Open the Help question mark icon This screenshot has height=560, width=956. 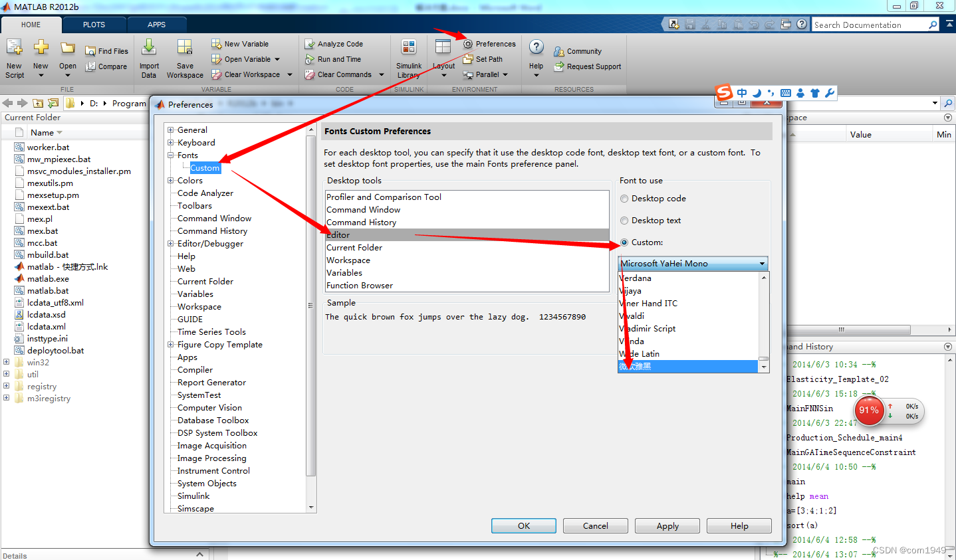pos(536,47)
